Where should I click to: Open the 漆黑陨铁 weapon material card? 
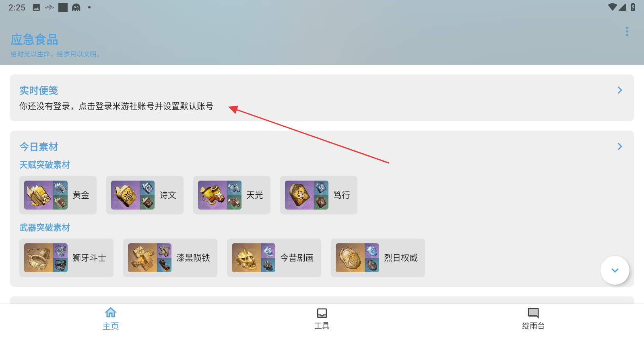(x=170, y=258)
